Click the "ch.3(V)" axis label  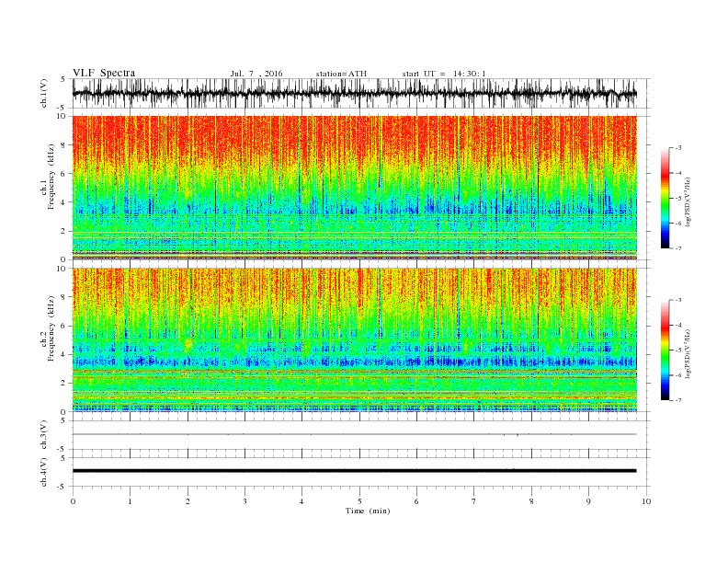click(44, 434)
